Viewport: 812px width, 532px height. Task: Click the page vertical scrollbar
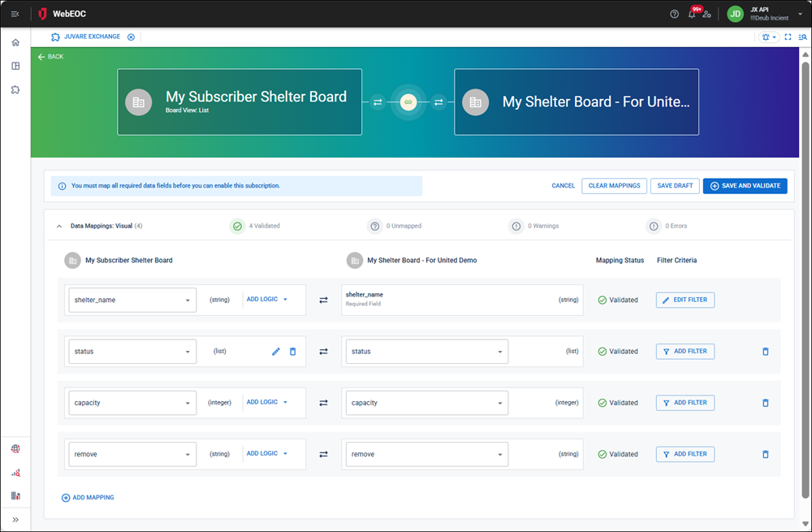805,279
